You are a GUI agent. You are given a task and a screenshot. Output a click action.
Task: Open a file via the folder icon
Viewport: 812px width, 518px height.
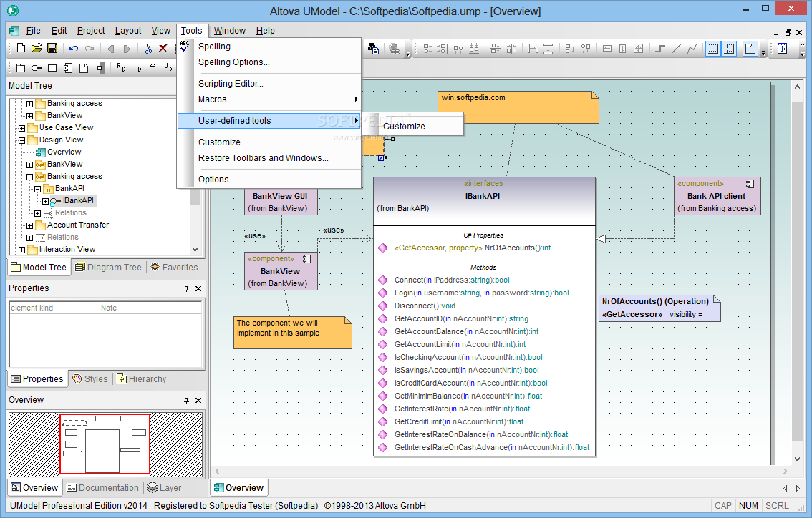pyautogui.click(x=37, y=48)
